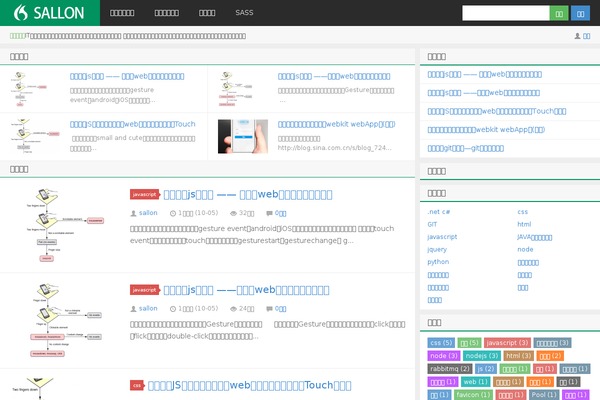Open the flowchart thumbnail of the 32-views article

coord(64,225)
